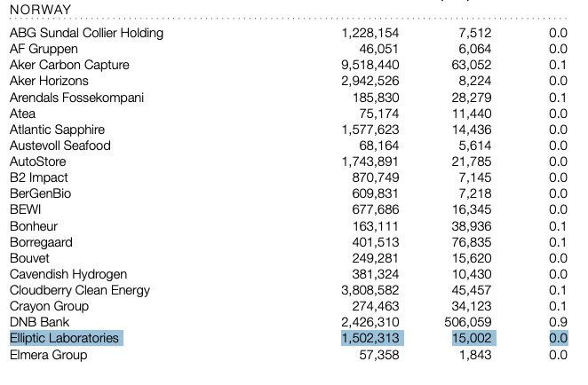Viewport: 588px width, 385px height.
Task: Click 5,614 in Austevoll Seafood row
Action: [x=474, y=145]
